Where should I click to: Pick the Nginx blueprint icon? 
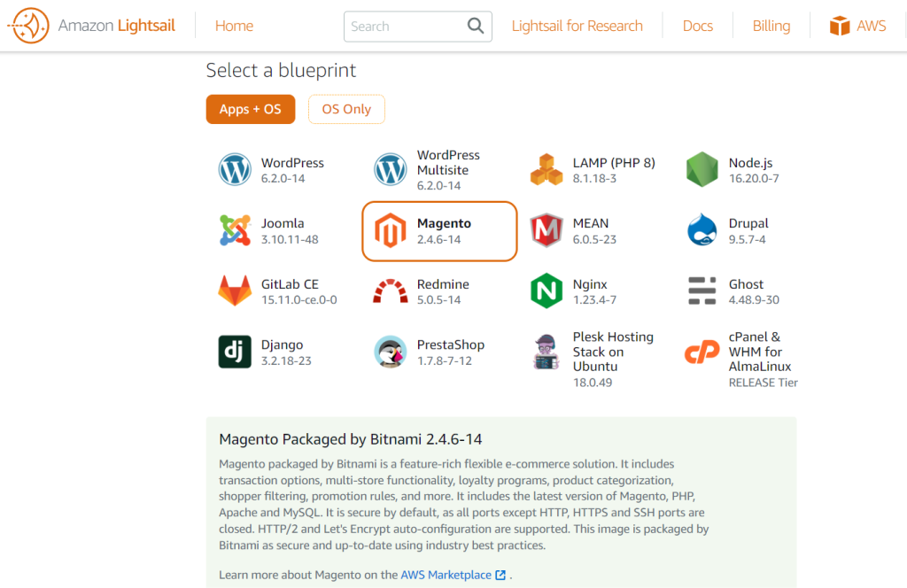coord(547,290)
